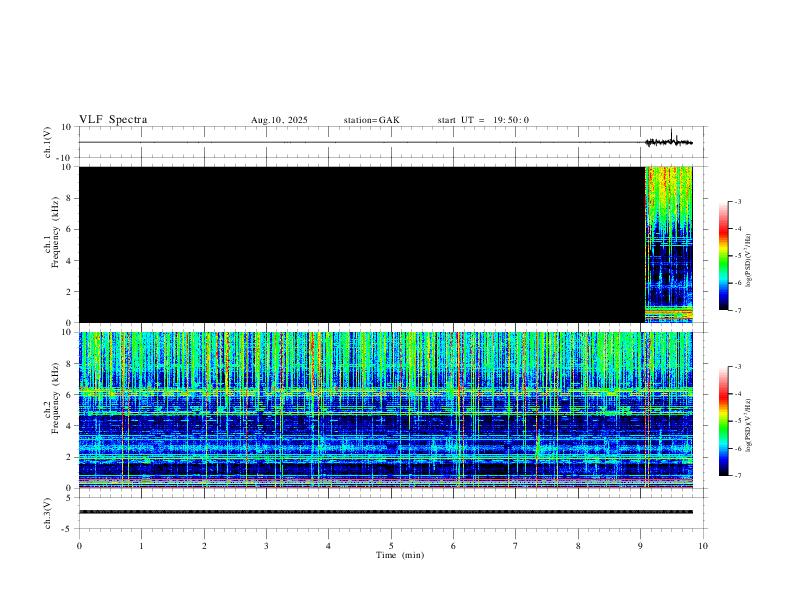This screenshot has height=612, width=792.
Task: Click the "-5" tick on ch.3(V) axis
Action: click(67, 529)
